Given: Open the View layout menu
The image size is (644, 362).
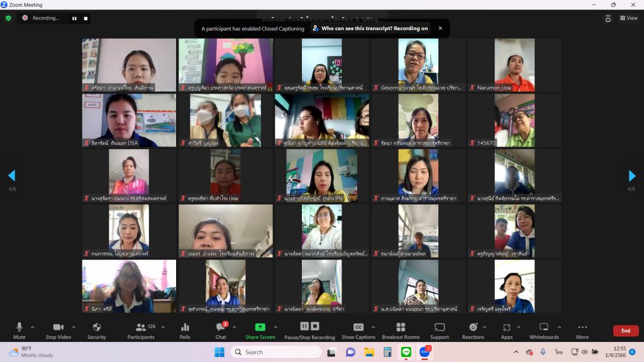Looking at the screenshot, I should (x=628, y=18).
